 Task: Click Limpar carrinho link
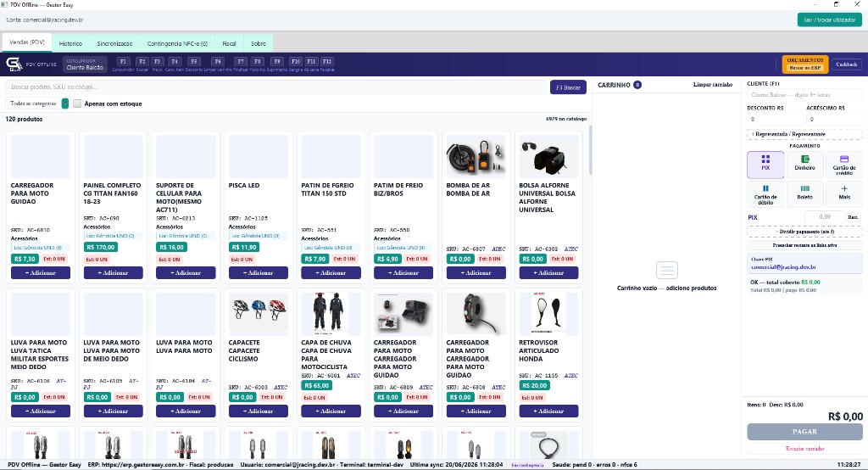click(712, 85)
